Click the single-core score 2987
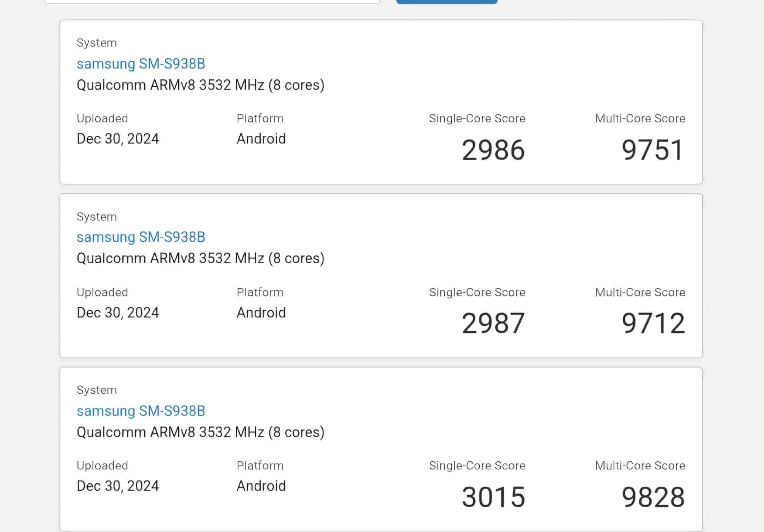764x532 pixels. [x=493, y=323]
